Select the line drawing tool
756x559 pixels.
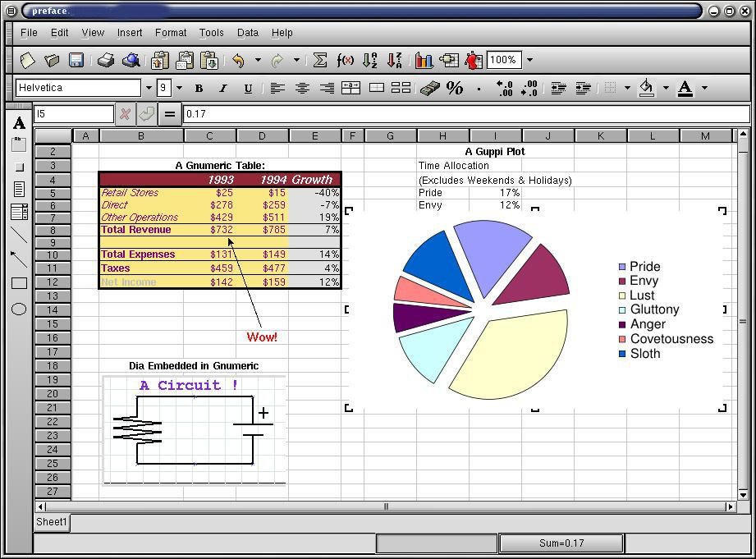pos(19,235)
